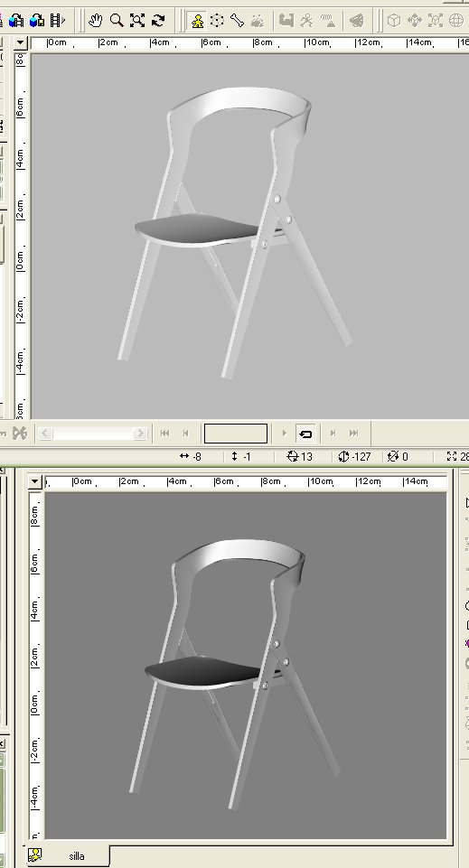Select the wireframe cube rotate icon

pyautogui.click(x=217, y=21)
